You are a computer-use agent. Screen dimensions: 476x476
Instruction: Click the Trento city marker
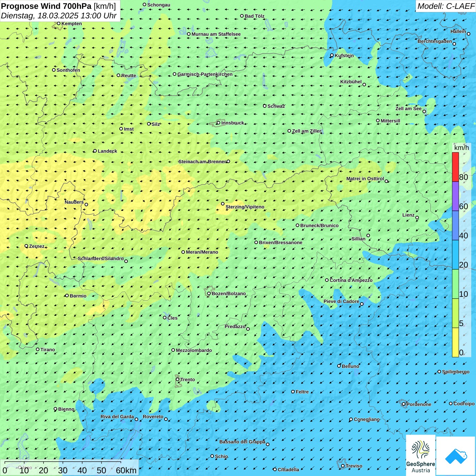[177, 379]
